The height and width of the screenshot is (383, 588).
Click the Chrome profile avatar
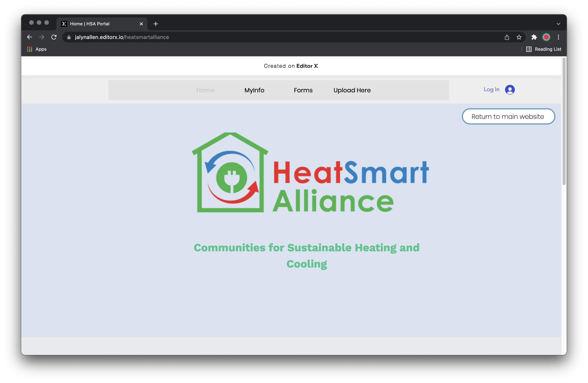(x=546, y=37)
